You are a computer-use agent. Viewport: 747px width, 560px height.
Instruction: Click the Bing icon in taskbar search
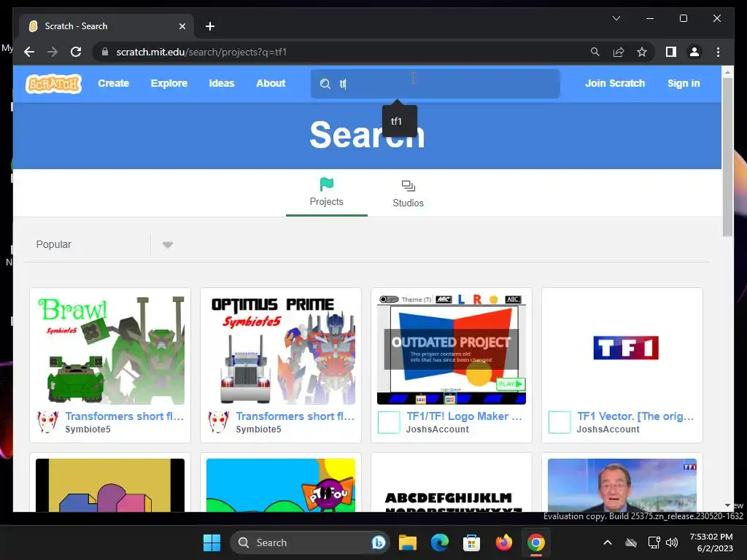379,542
